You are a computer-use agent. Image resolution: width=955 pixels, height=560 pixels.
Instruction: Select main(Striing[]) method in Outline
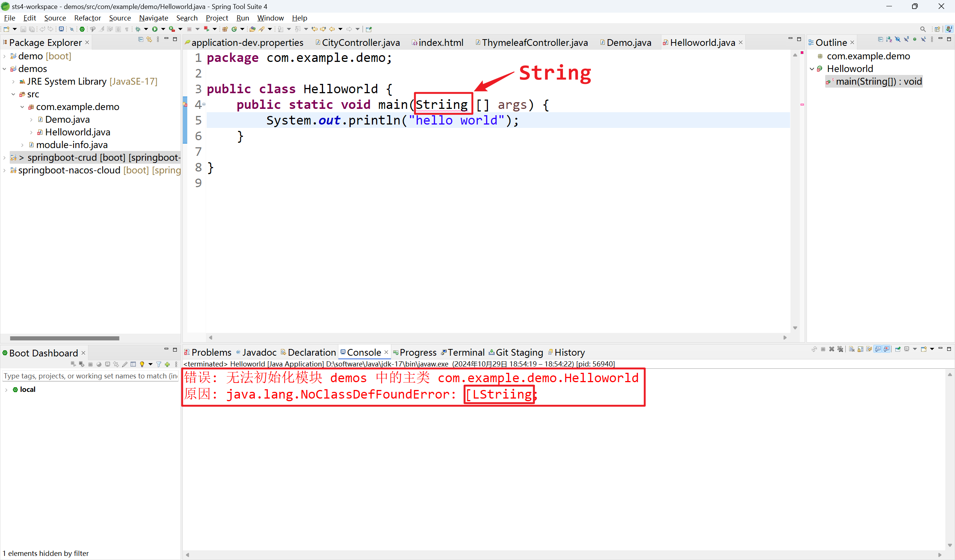pos(874,81)
